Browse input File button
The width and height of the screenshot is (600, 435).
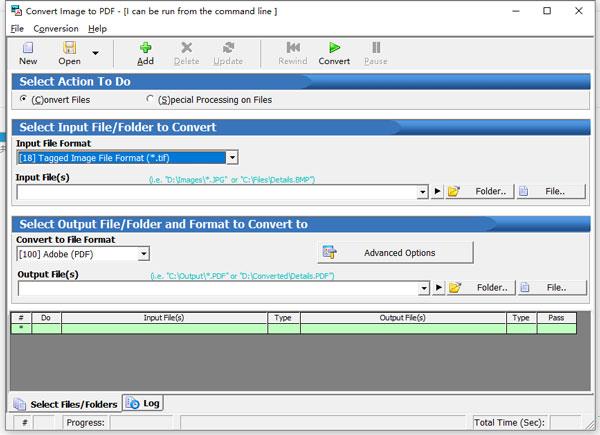click(x=551, y=191)
